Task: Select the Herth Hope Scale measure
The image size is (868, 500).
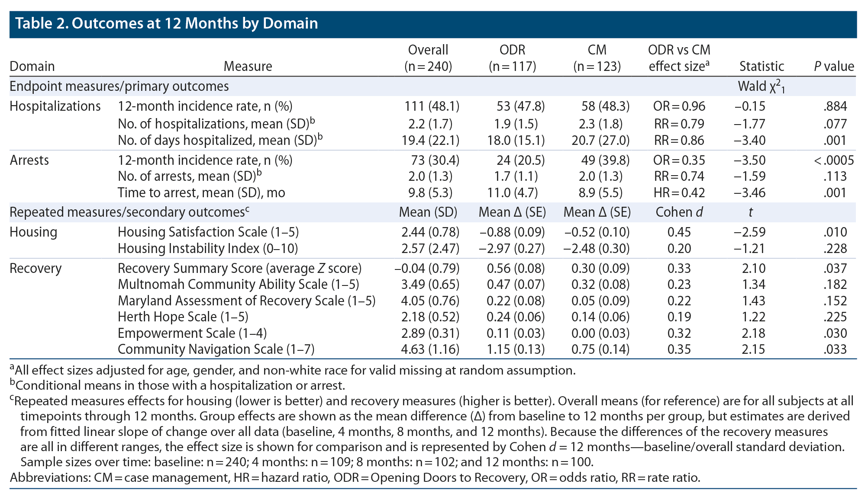Action: 183,317
